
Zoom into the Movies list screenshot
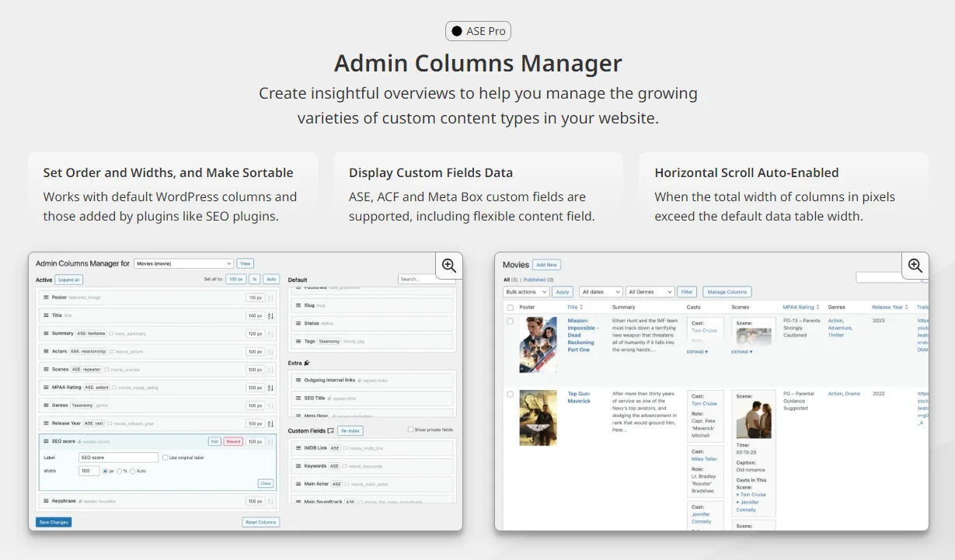915,266
